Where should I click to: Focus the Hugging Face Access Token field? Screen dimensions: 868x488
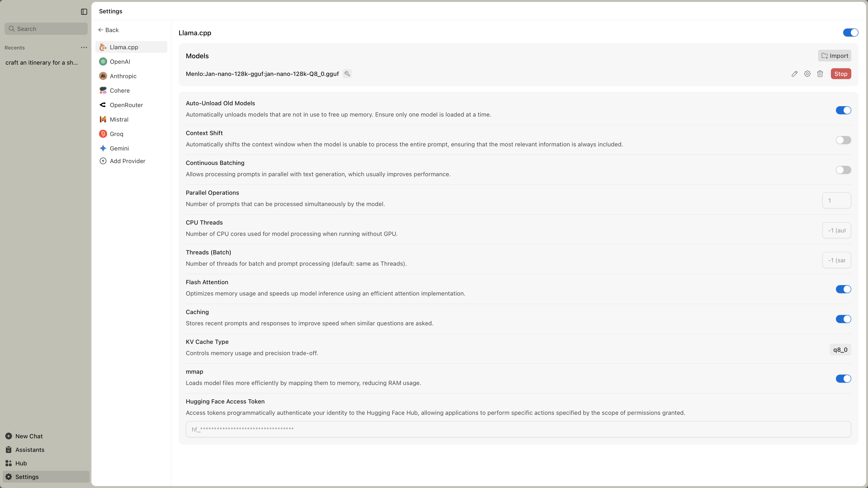point(518,429)
